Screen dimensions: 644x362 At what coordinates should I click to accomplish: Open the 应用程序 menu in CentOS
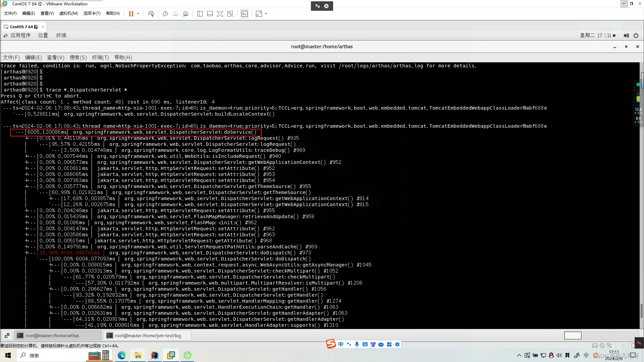(17, 36)
